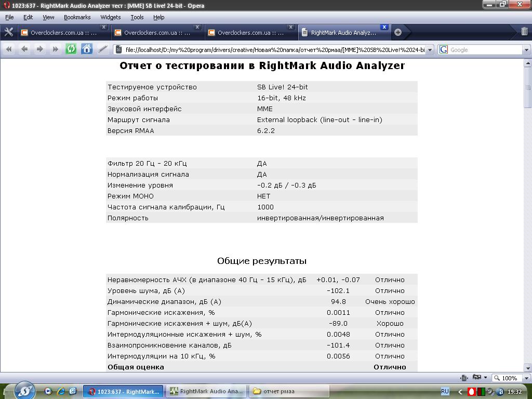The height and width of the screenshot is (399, 532).
Task: Open the Widgets menu
Action: click(x=110, y=17)
